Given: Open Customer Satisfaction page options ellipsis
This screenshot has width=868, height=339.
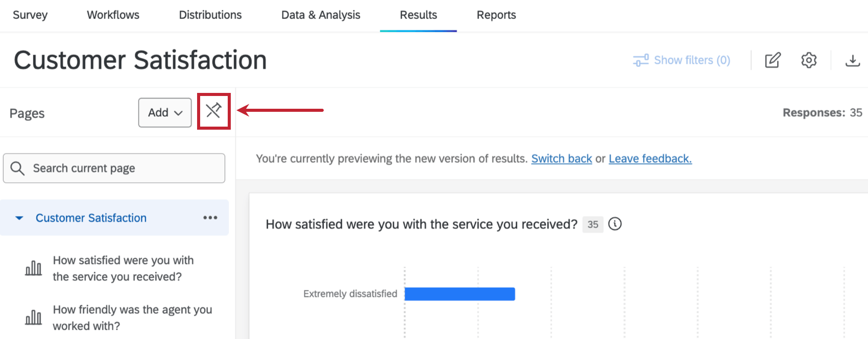Looking at the screenshot, I should tap(210, 218).
